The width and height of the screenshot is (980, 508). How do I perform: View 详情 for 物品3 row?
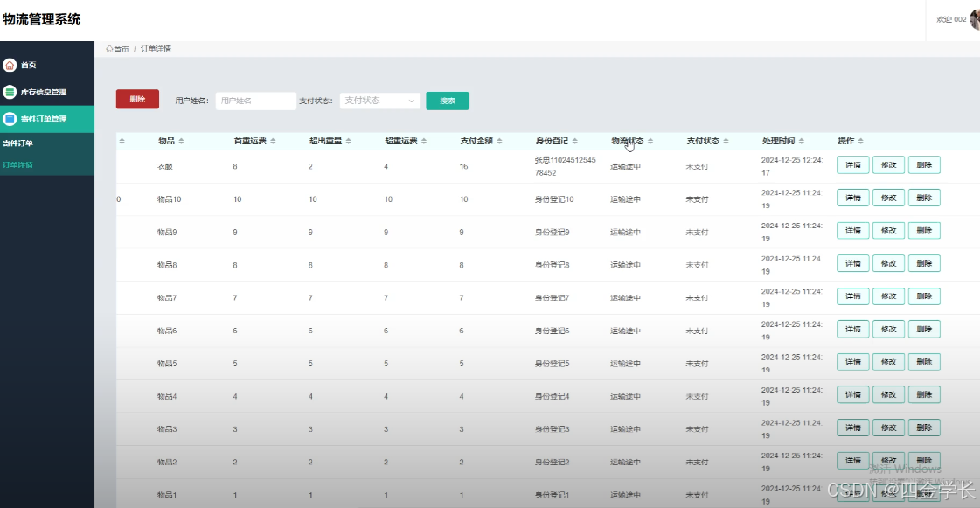[x=853, y=428]
